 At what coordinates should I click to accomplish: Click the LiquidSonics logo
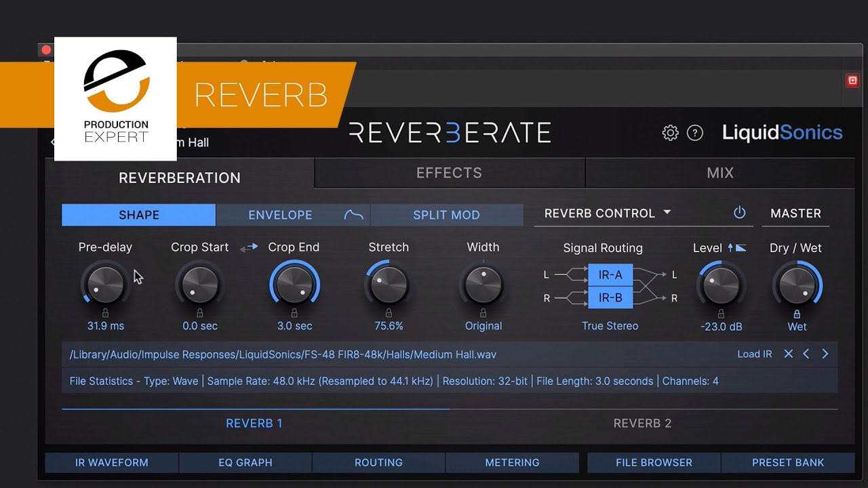point(783,132)
